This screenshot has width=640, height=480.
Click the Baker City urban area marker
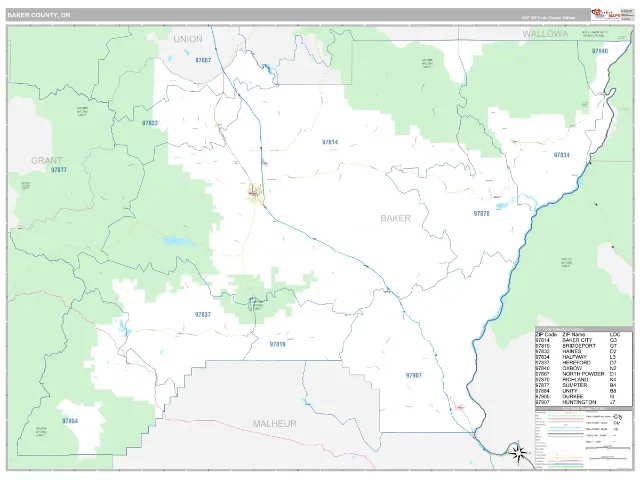point(256,192)
